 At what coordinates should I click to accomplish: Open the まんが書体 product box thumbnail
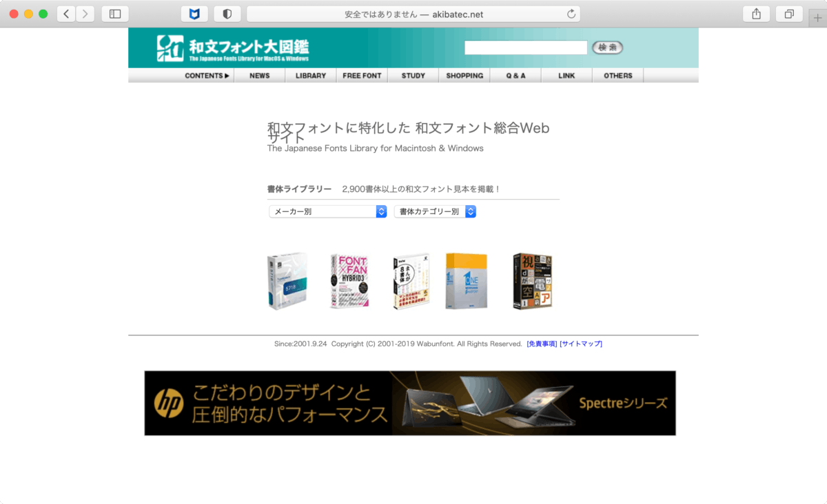[411, 281]
